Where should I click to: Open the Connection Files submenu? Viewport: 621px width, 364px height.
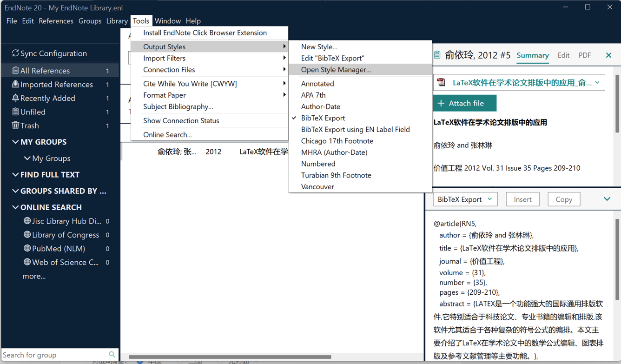tap(209, 70)
